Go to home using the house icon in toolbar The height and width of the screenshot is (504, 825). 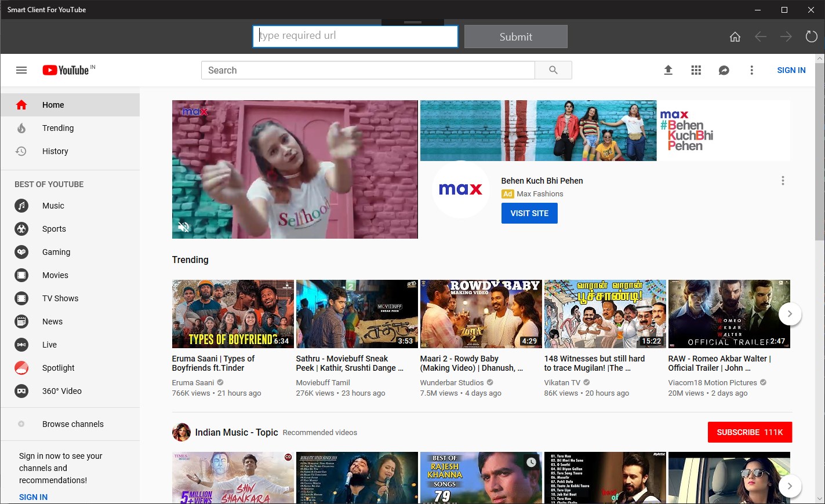[x=735, y=36]
